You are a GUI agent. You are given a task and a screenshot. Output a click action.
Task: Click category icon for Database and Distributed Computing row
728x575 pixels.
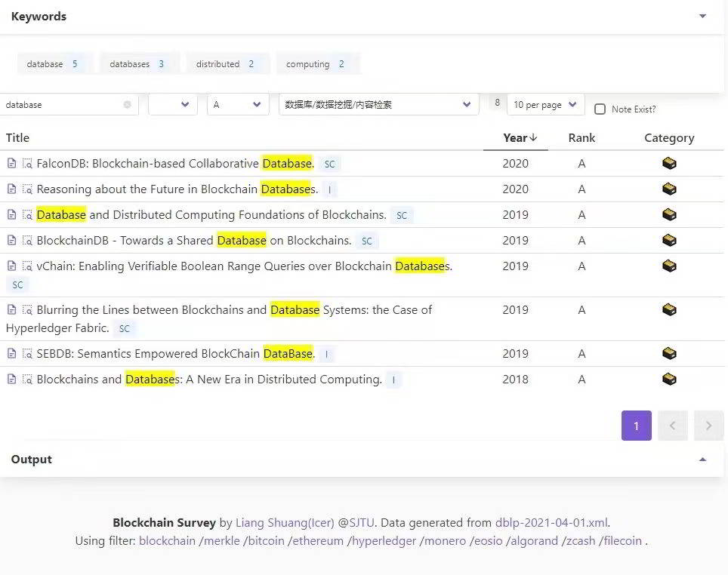[669, 214]
